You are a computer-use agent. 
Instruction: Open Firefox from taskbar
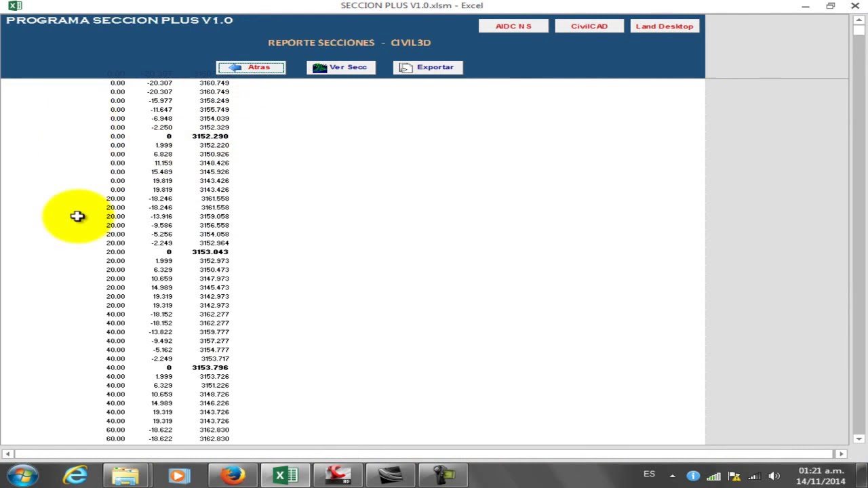point(232,475)
